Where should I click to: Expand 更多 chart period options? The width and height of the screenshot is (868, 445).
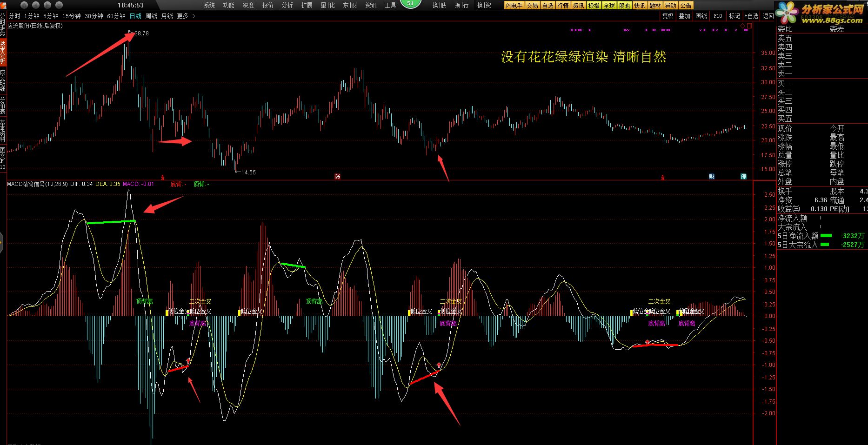[x=186, y=16]
